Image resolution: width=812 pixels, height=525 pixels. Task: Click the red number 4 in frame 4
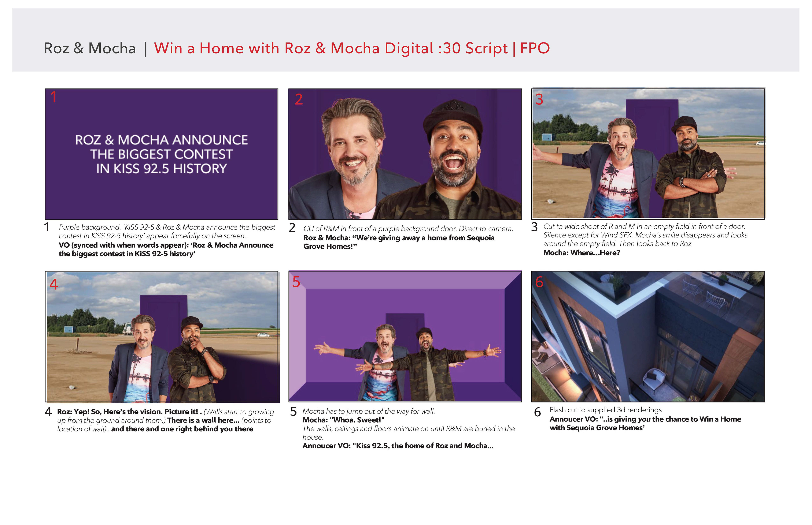(53, 284)
